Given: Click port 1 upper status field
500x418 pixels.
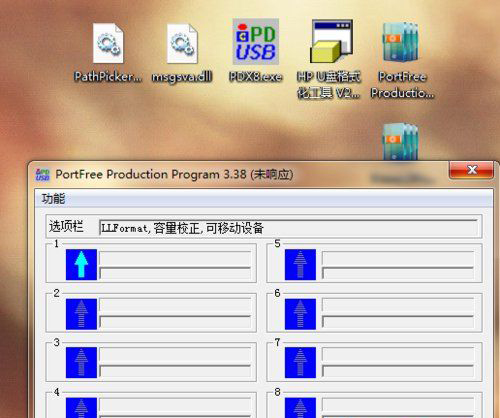Looking at the screenshot, I should point(175,258).
